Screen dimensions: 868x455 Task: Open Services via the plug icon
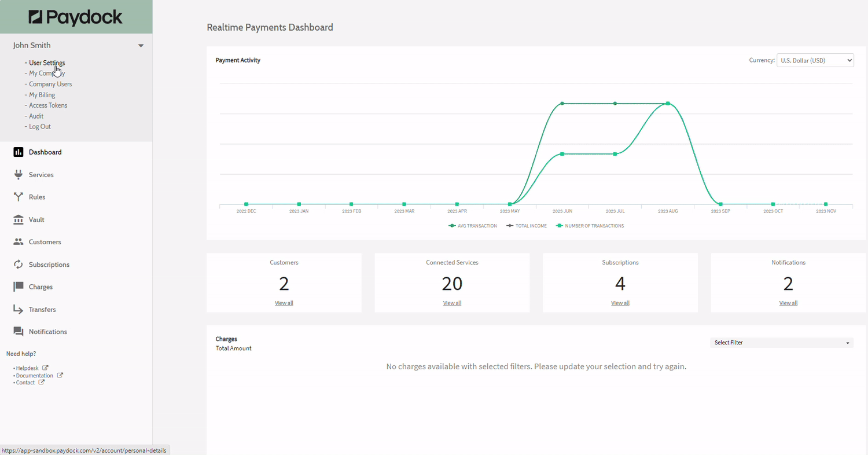(19, 175)
